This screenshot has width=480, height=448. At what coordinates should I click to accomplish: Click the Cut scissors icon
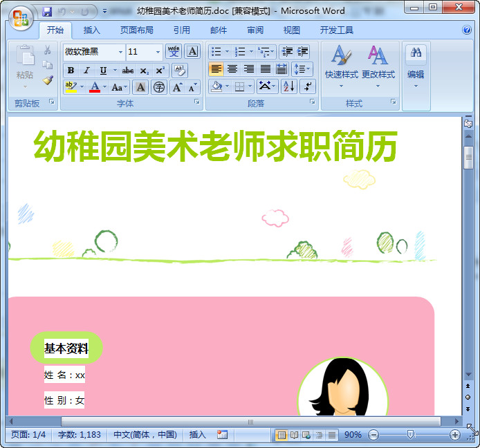tap(48, 50)
